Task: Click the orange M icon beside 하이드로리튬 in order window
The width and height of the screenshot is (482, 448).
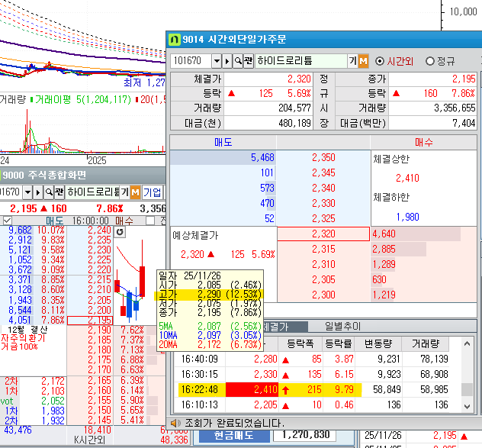Action: pyautogui.click(x=364, y=61)
